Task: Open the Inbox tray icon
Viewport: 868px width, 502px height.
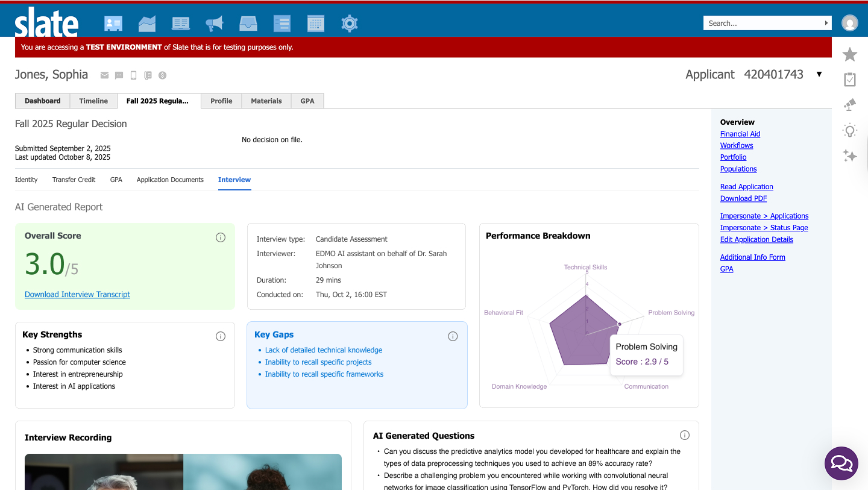Action: pyautogui.click(x=248, y=24)
